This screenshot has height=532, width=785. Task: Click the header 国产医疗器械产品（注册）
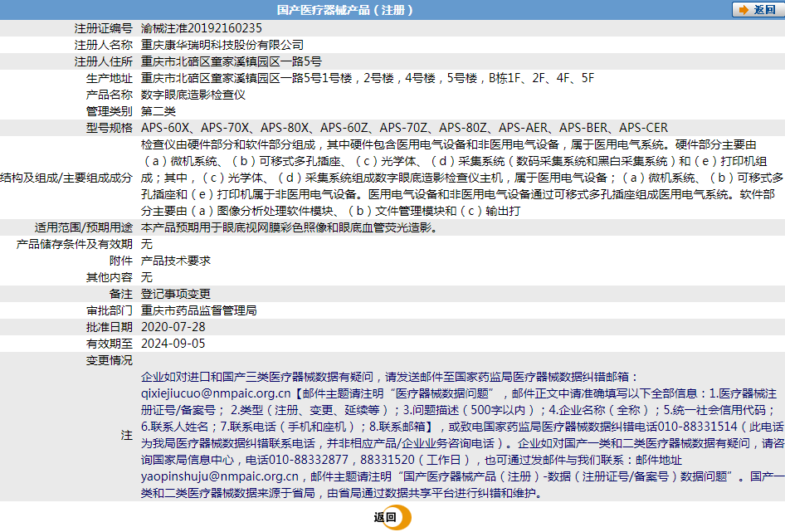click(345, 10)
